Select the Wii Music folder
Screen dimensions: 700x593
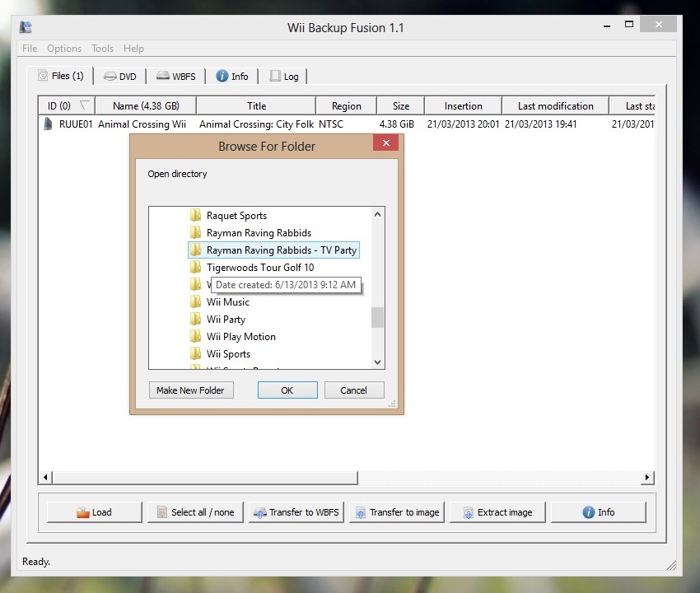tap(227, 302)
